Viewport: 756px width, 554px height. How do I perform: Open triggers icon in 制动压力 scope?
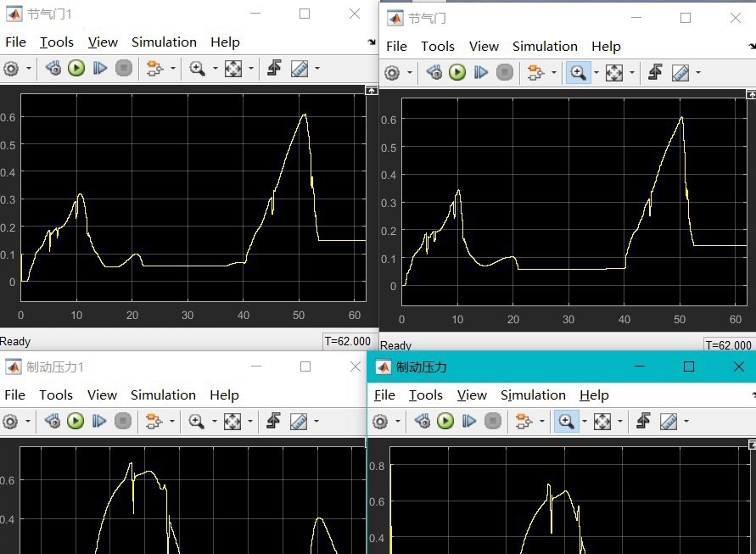[x=643, y=421]
